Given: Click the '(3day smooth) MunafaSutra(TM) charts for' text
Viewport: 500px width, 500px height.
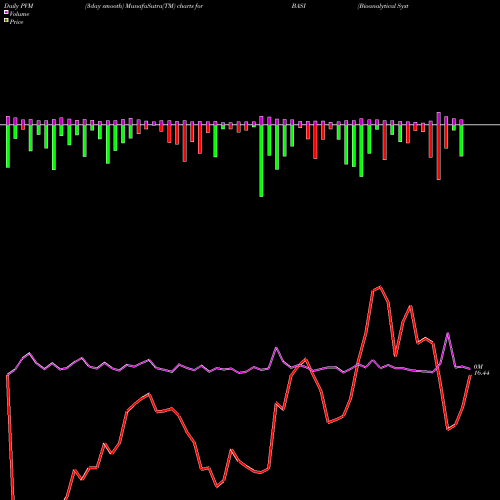Looking at the screenshot, I should tap(144, 6).
